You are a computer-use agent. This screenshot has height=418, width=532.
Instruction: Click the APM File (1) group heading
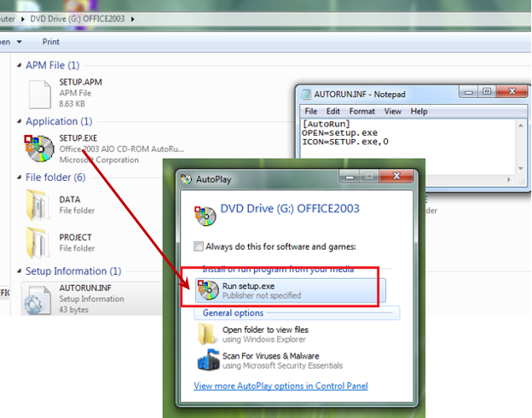click(53, 65)
